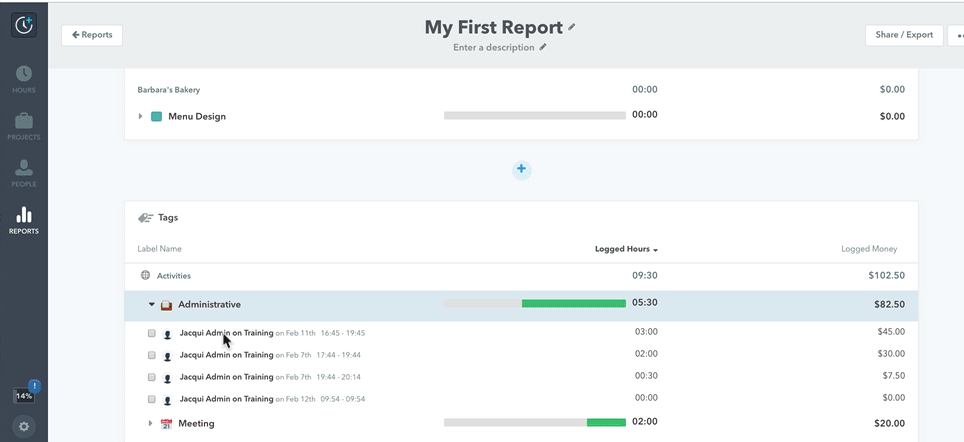Click the settings gear icon
The width and height of the screenshot is (964, 442).
click(x=24, y=426)
